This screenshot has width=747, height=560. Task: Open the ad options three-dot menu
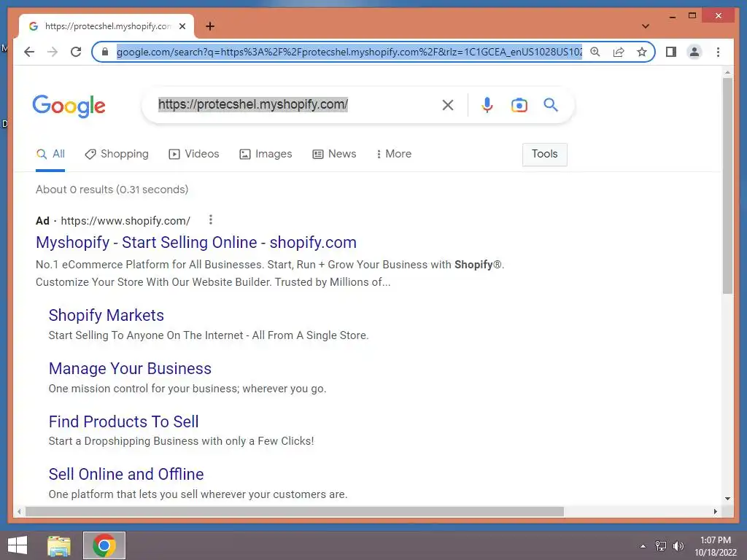pos(211,220)
